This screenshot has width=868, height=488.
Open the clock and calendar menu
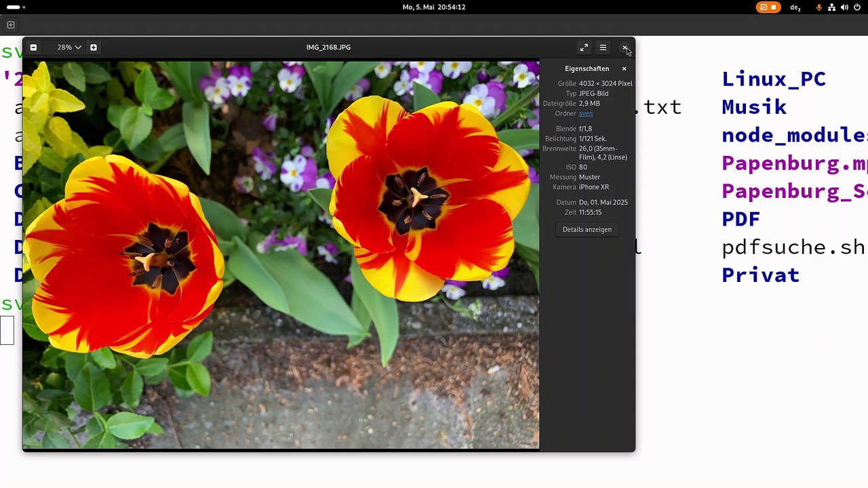433,7
